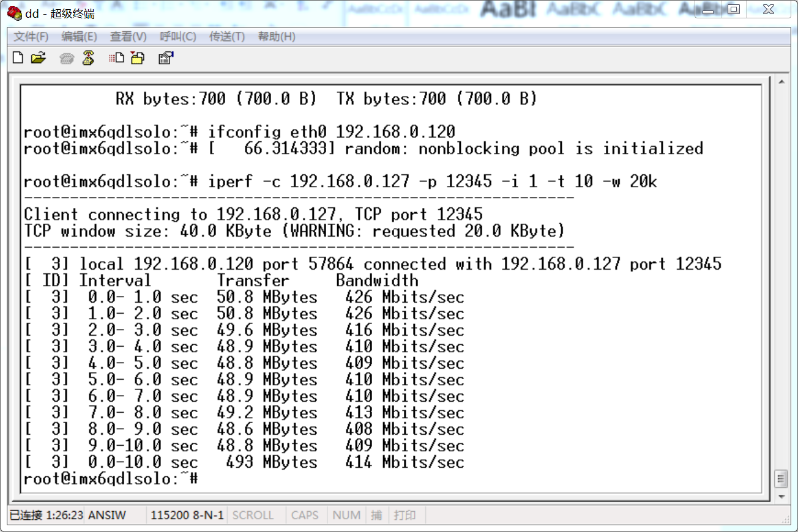Click the '493 MBytes' total transfer value
Screen dimensions: 798x532
272,462
